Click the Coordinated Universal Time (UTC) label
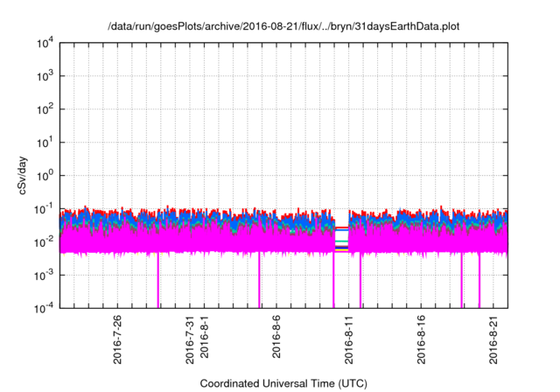 click(283, 383)
